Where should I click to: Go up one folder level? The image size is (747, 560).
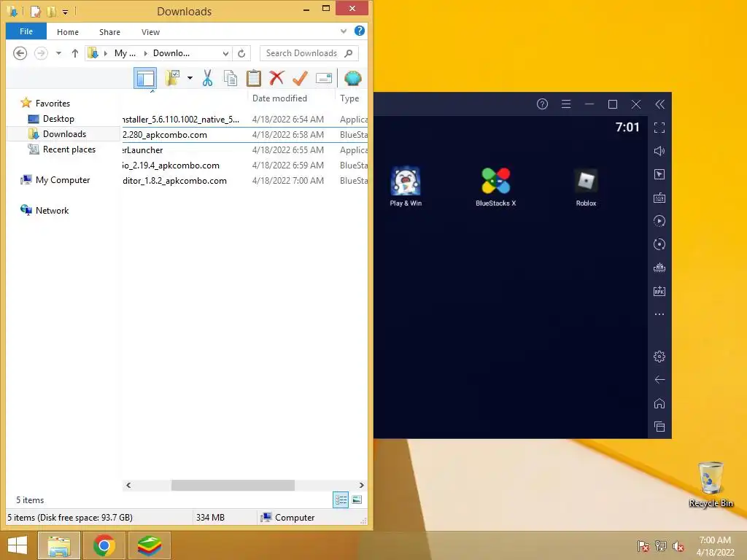click(75, 52)
